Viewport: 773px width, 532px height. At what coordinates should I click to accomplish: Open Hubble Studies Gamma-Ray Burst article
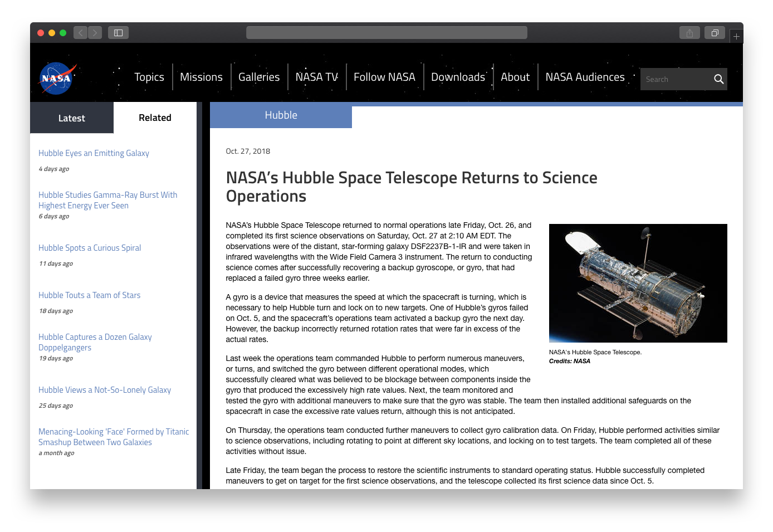108,201
